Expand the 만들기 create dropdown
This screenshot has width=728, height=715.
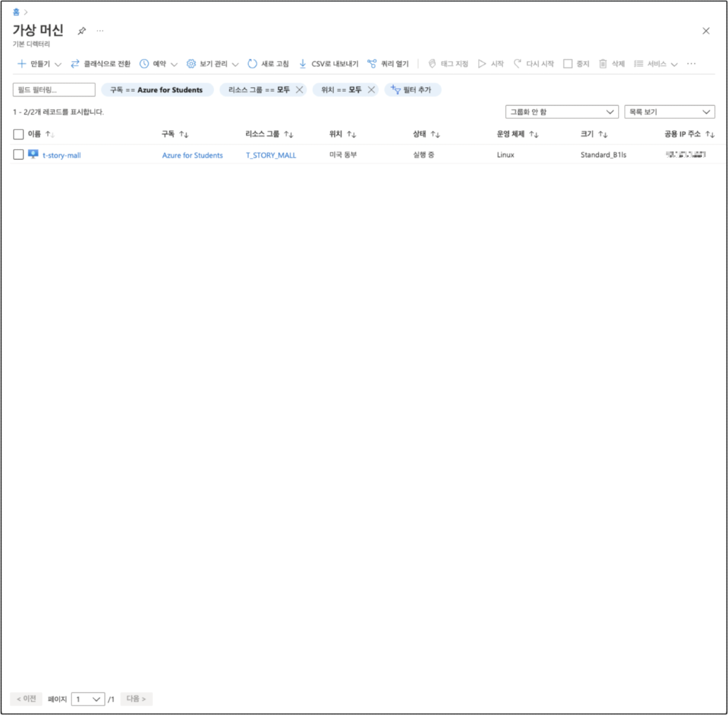point(39,64)
